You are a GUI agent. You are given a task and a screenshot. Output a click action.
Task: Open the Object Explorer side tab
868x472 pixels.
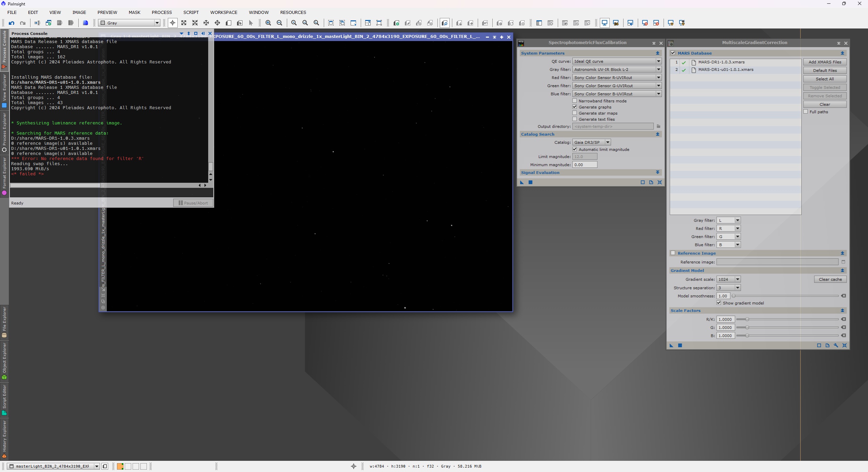pos(4,361)
